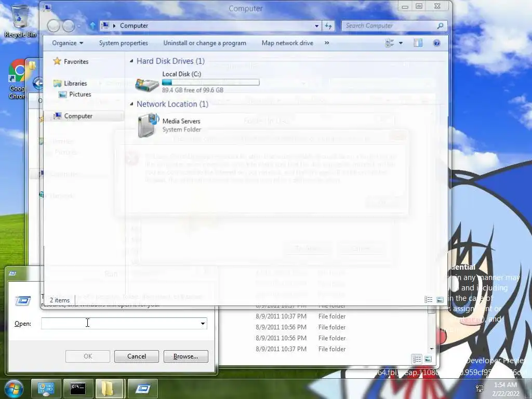Click Uninstall or change a program

click(x=205, y=43)
